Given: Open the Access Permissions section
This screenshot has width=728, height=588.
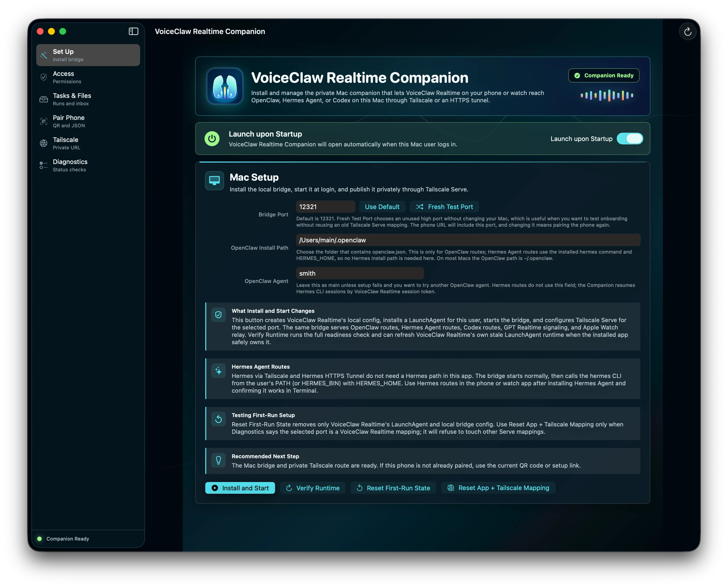Looking at the screenshot, I should coord(88,77).
